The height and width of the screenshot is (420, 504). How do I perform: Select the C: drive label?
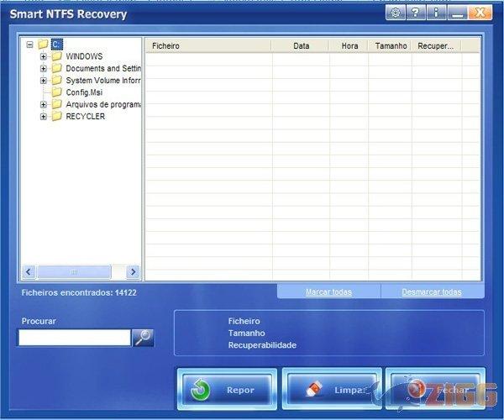click(x=56, y=44)
